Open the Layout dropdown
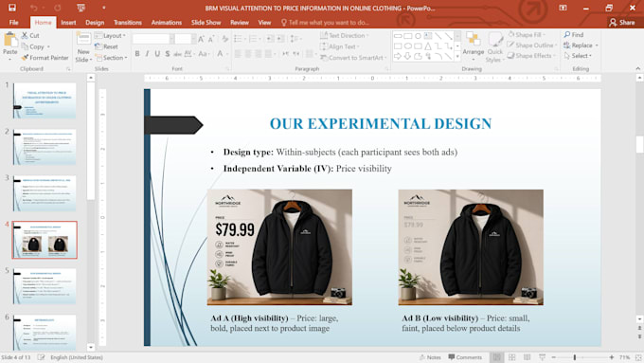This screenshot has width=644, height=363. (x=111, y=36)
